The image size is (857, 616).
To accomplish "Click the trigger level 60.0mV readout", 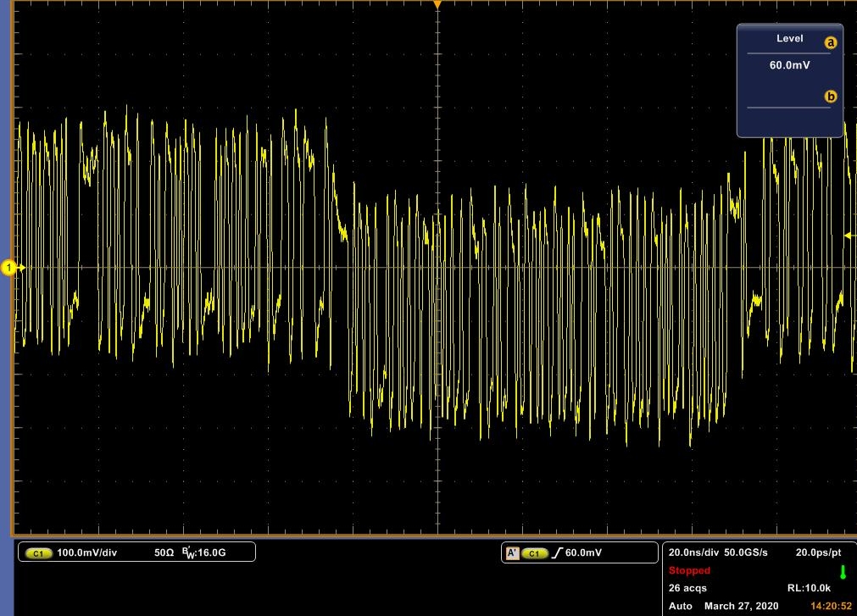I will tap(583, 552).
